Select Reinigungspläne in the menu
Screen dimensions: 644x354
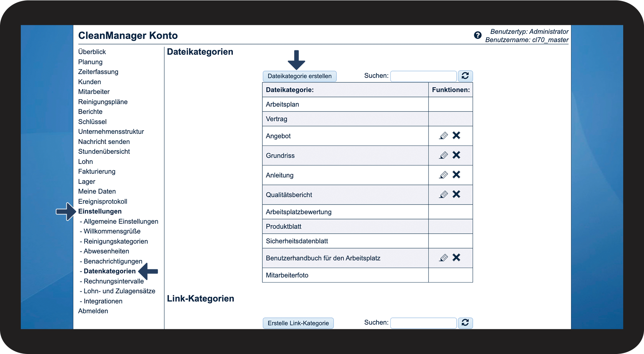coord(103,102)
